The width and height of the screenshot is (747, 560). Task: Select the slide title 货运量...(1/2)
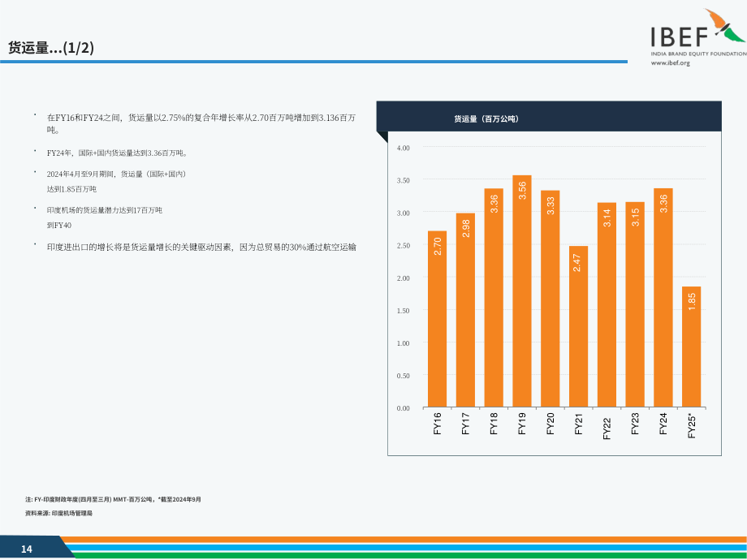(x=51, y=48)
